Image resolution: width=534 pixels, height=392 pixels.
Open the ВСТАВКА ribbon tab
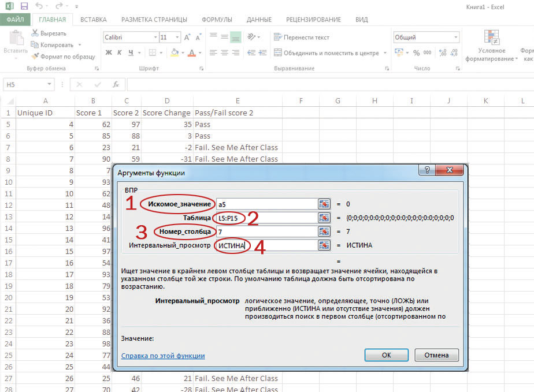click(93, 20)
